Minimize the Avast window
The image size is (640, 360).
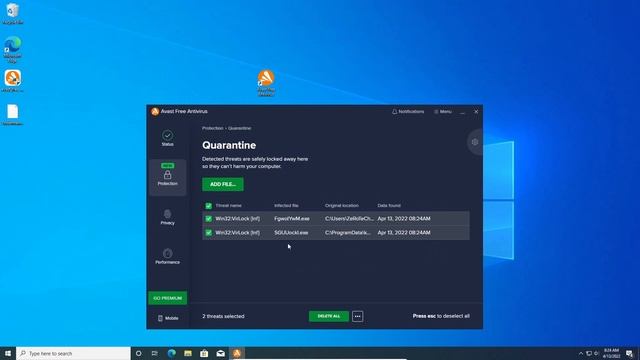[x=462, y=111]
